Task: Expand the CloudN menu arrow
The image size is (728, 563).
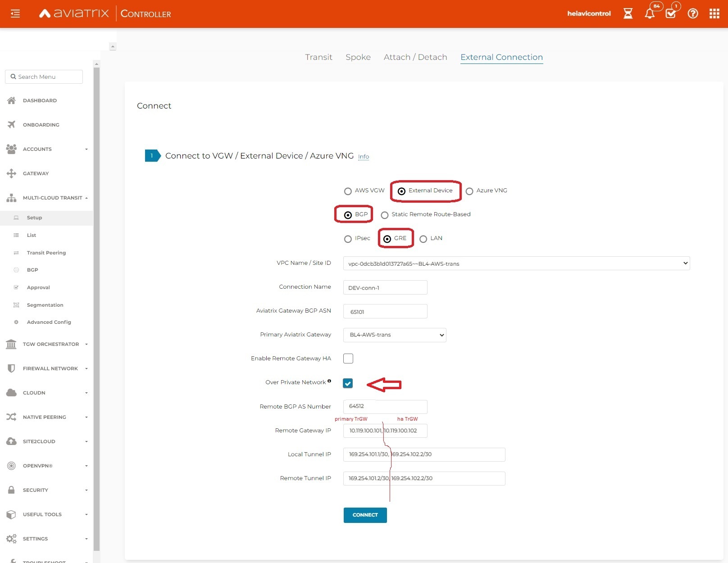Action: coord(86,393)
